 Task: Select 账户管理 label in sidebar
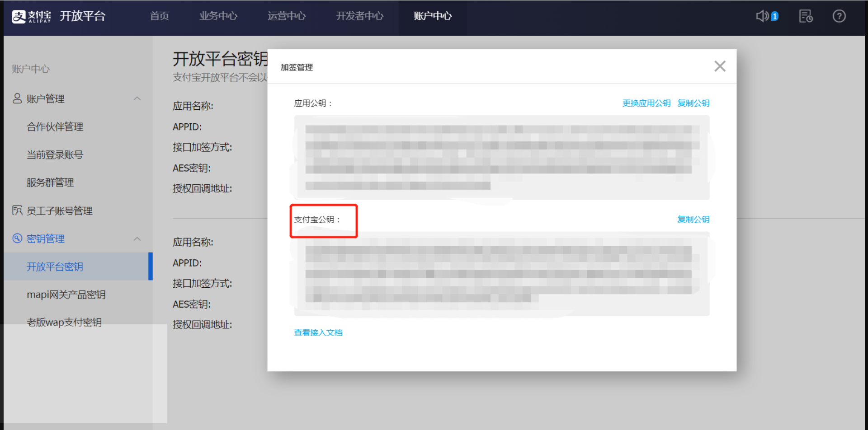(x=46, y=99)
